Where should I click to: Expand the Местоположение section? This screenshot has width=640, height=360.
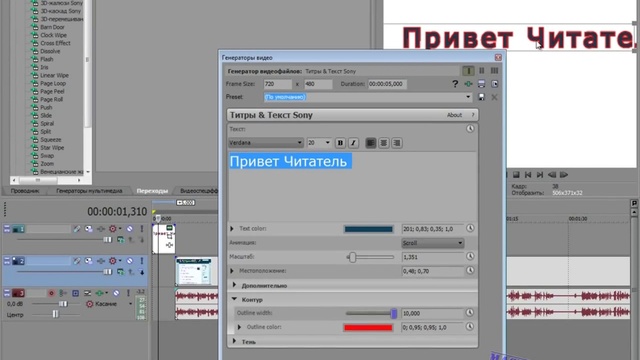(x=232, y=271)
